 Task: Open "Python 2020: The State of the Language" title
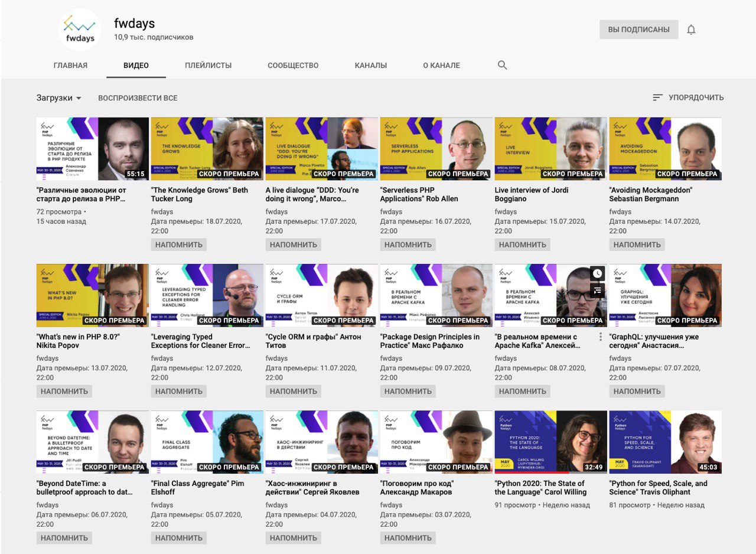(x=541, y=487)
